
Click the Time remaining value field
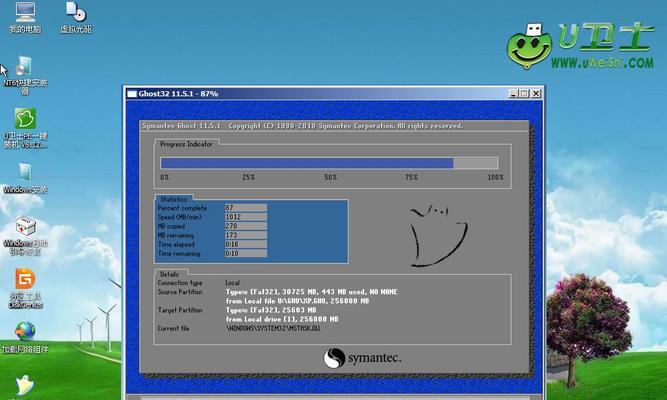[245, 252]
